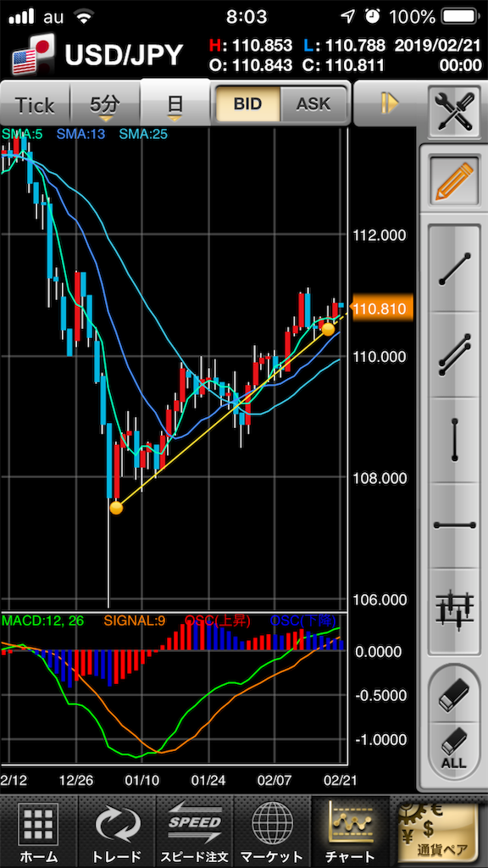Tap the MACD:12, 26 label
Viewport: 488px width, 868px height.
pos(43,621)
